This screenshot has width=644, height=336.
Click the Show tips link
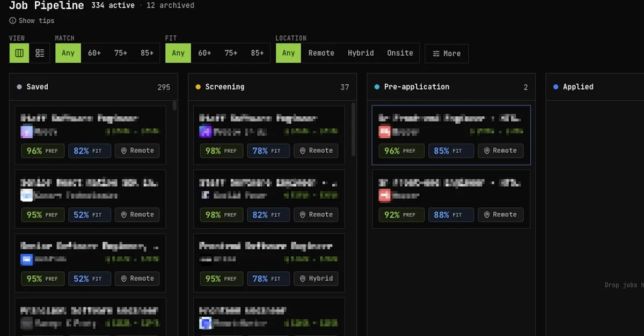(x=36, y=20)
